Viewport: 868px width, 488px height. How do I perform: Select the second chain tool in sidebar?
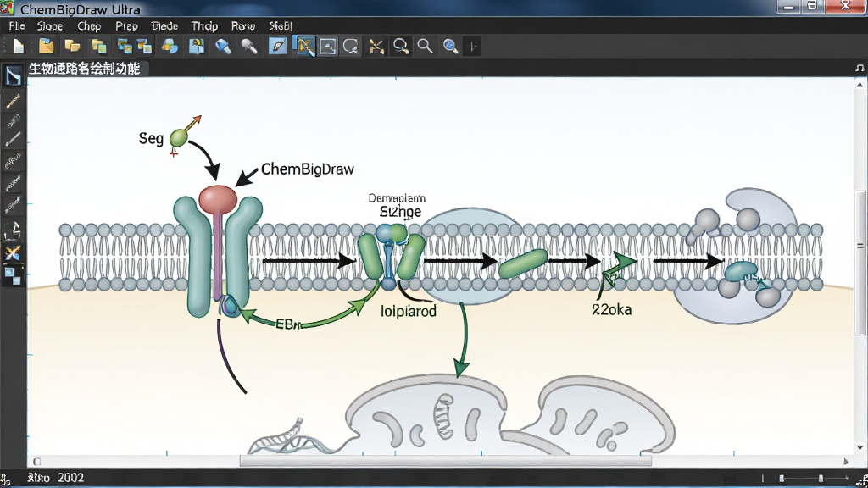[x=13, y=183]
